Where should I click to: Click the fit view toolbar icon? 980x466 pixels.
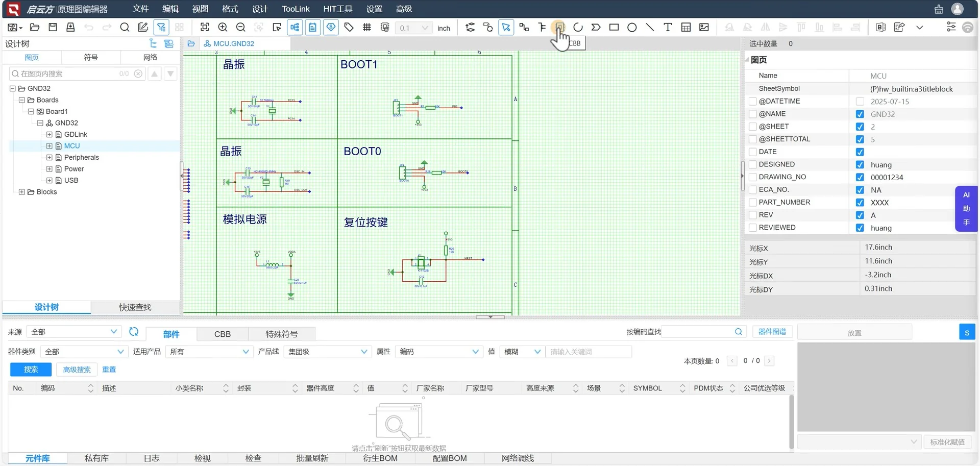click(x=205, y=27)
